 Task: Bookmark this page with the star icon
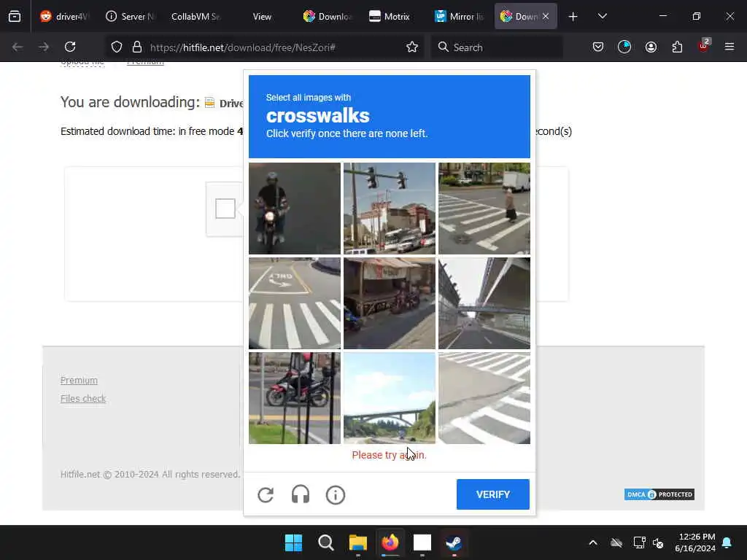coord(412,47)
